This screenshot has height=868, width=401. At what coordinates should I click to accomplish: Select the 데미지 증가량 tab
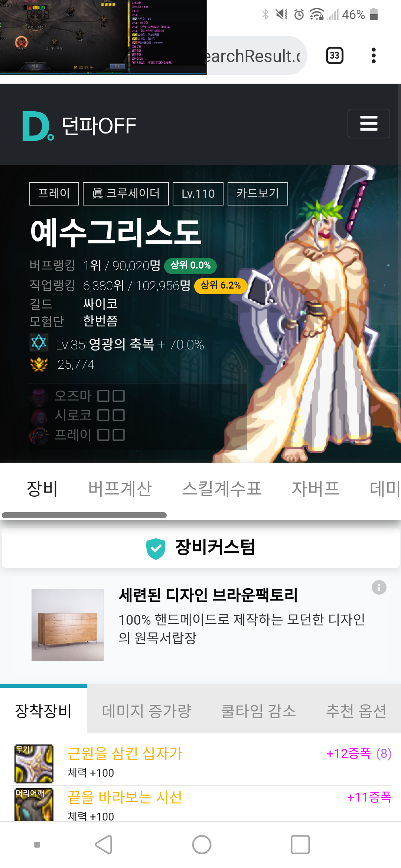pyautogui.click(x=146, y=711)
